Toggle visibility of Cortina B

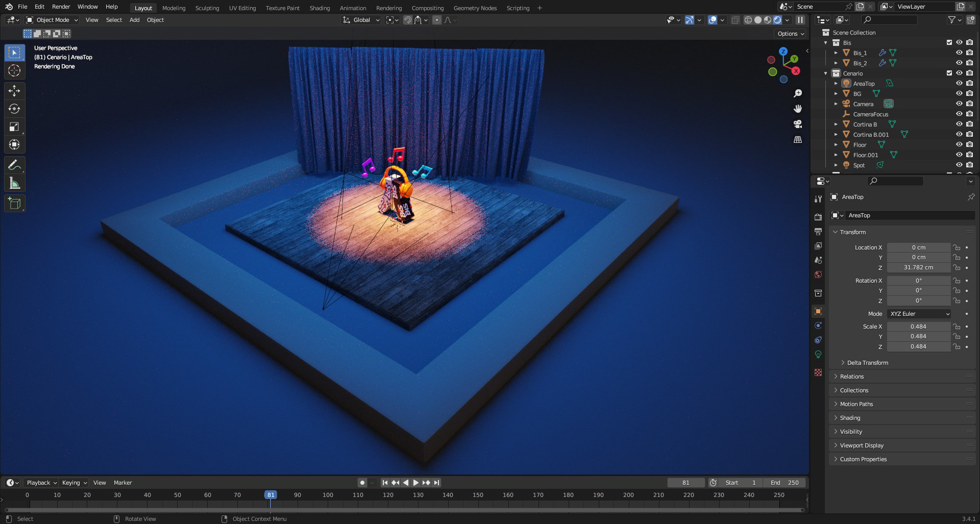pos(959,124)
